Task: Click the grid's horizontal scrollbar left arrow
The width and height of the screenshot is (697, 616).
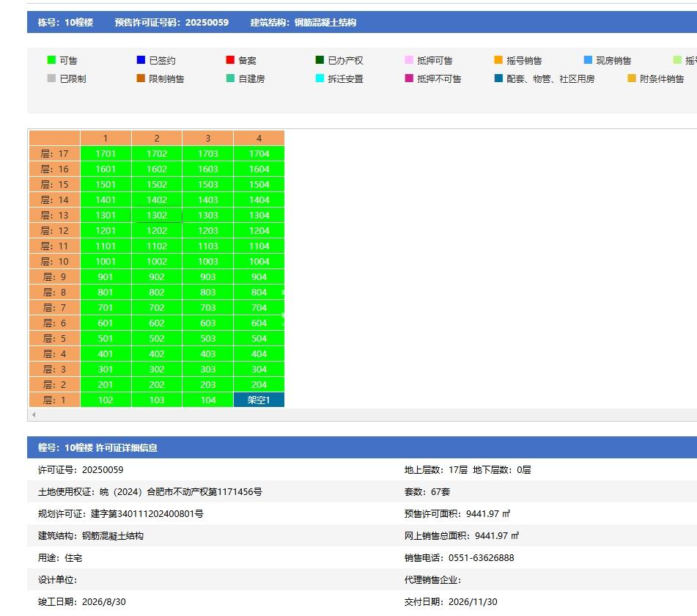Action: point(34,414)
